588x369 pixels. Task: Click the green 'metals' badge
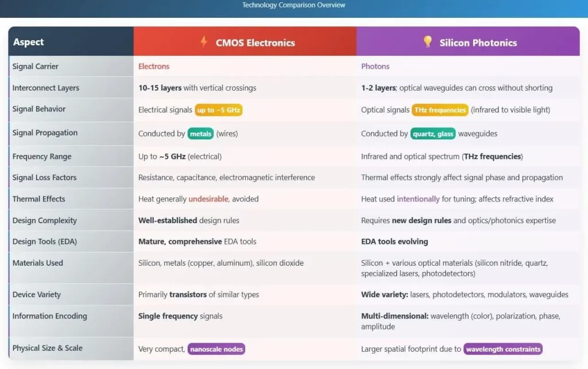(x=200, y=134)
